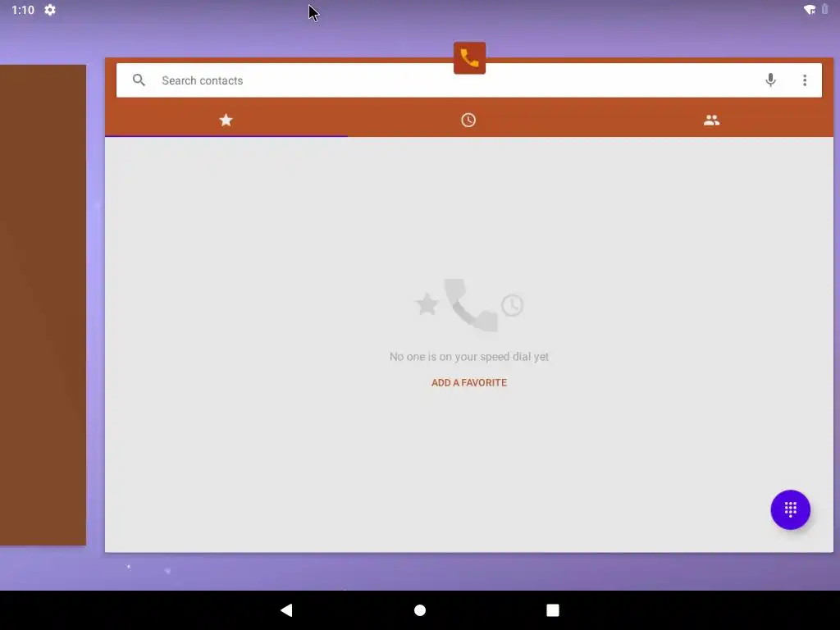
Task: Click the Wi-Fi status icon
Action: point(810,10)
